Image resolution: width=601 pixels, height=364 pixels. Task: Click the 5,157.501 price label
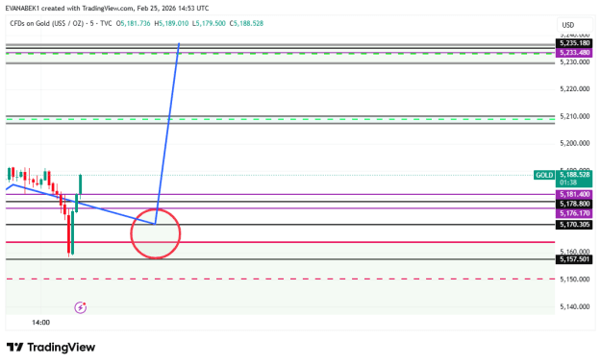[574, 259]
